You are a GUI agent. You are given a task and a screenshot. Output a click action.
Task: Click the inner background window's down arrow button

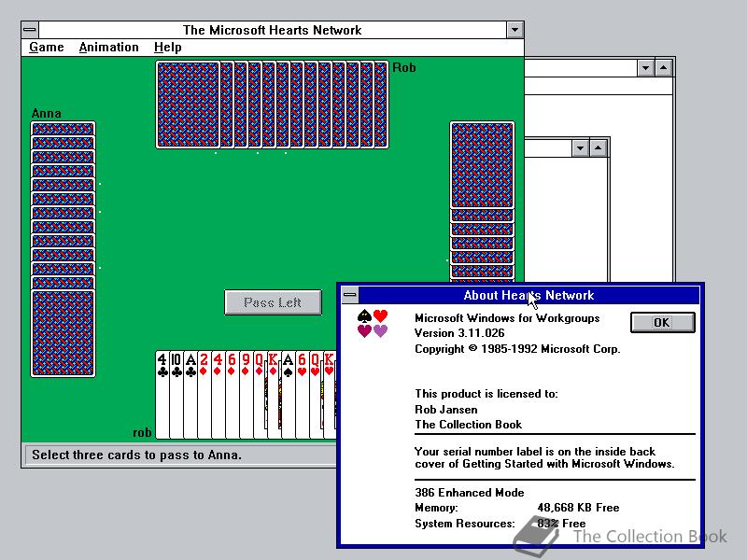pos(580,148)
